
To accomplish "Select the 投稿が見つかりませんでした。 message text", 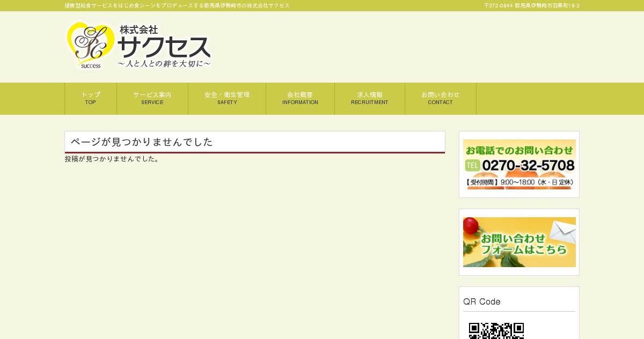I will [112, 159].
